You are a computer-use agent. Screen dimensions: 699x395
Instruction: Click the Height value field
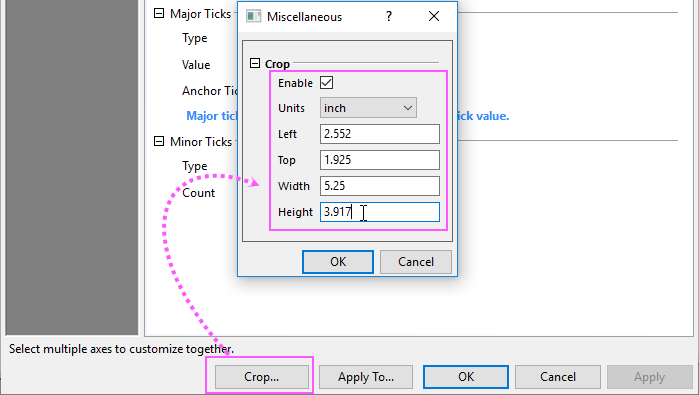point(380,212)
